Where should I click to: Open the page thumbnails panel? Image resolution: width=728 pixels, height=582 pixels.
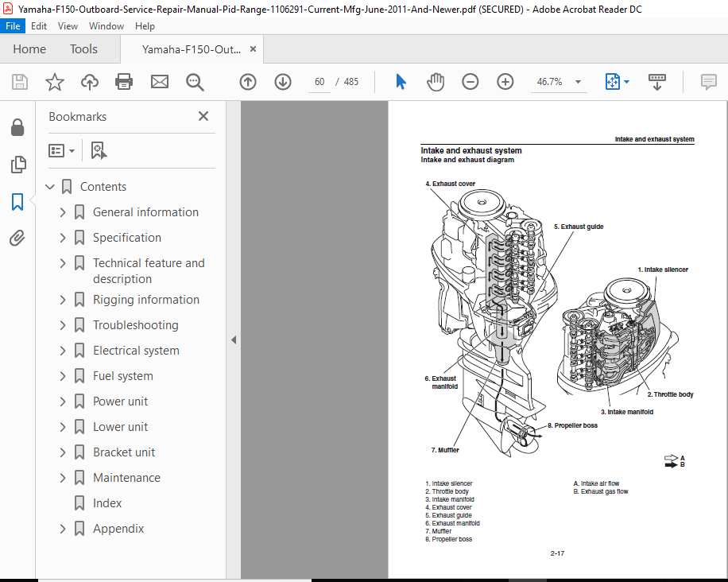pyautogui.click(x=17, y=165)
